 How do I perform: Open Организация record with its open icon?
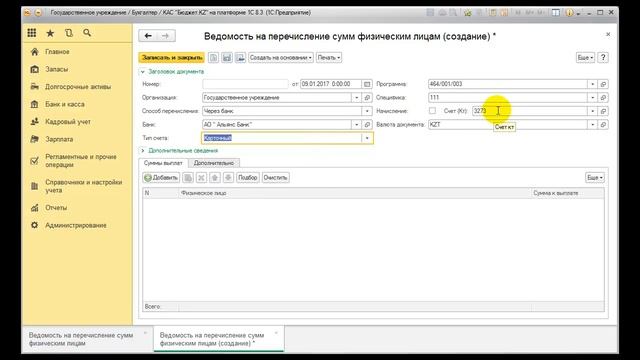pos(367,98)
